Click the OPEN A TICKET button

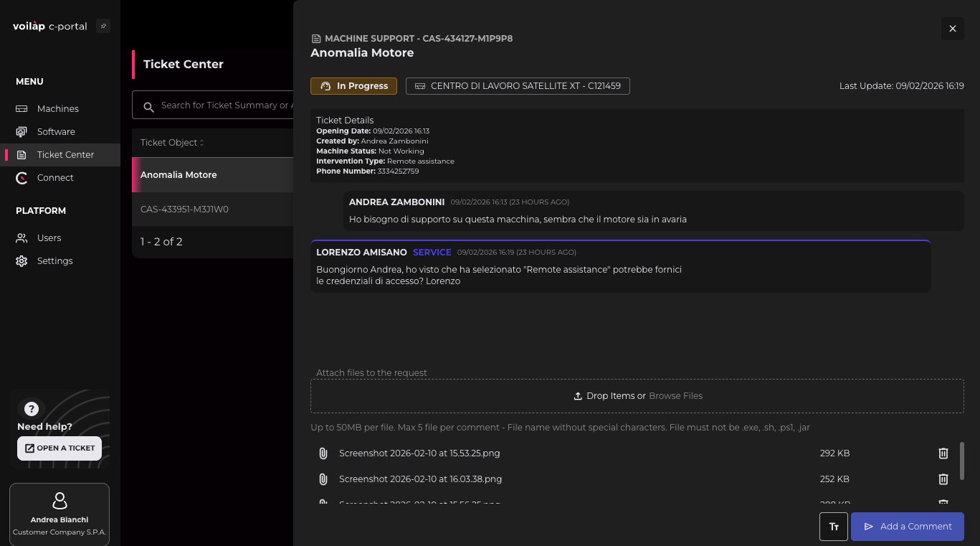[x=60, y=448]
